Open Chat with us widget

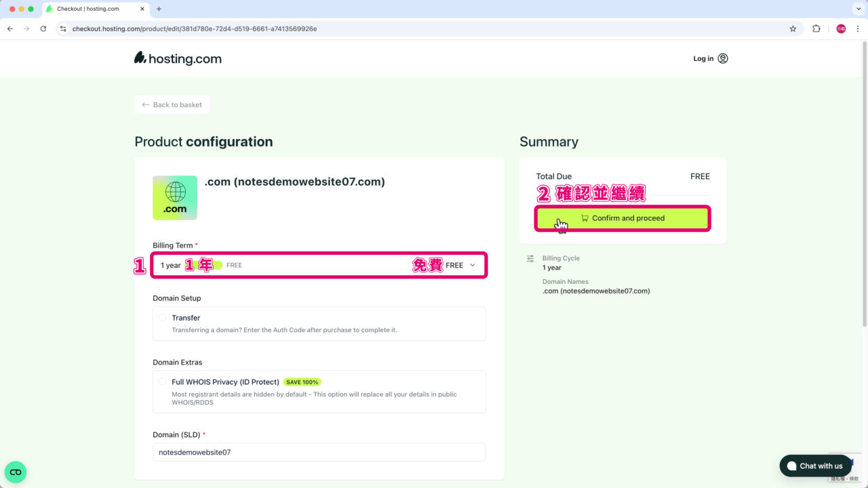(x=815, y=466)
